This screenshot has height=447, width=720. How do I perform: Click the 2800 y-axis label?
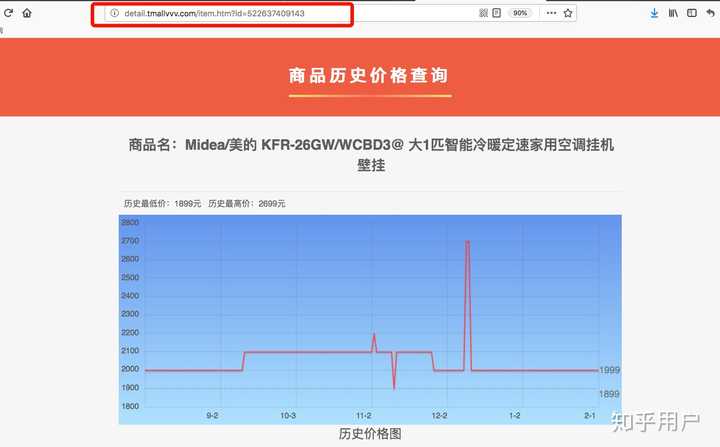[130, 222]
